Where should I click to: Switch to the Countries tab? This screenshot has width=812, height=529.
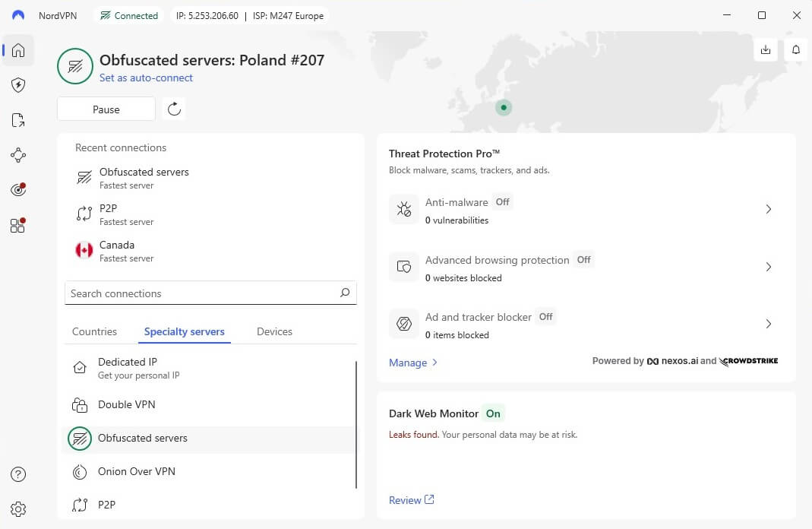coord(94,331)
